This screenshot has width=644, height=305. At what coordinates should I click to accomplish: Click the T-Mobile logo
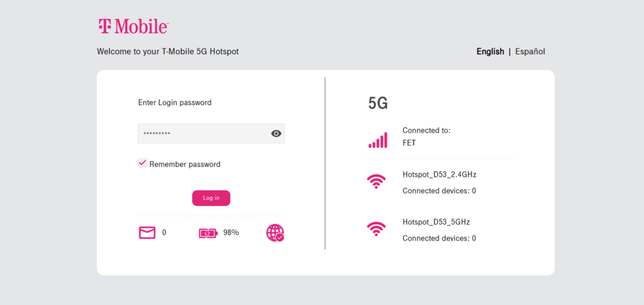click(133, 27)
